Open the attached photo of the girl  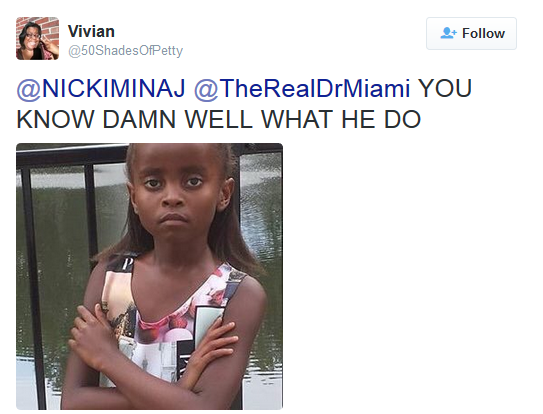[149, 276]
